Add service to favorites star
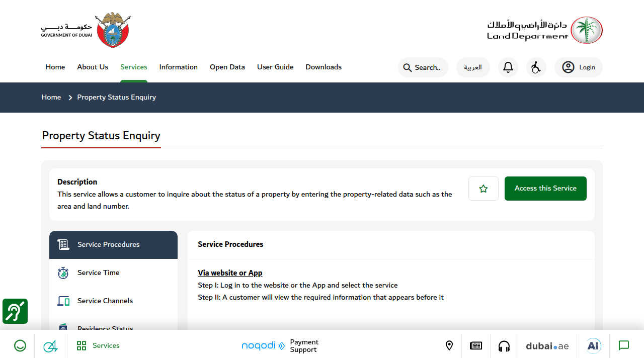 (484, 189)
